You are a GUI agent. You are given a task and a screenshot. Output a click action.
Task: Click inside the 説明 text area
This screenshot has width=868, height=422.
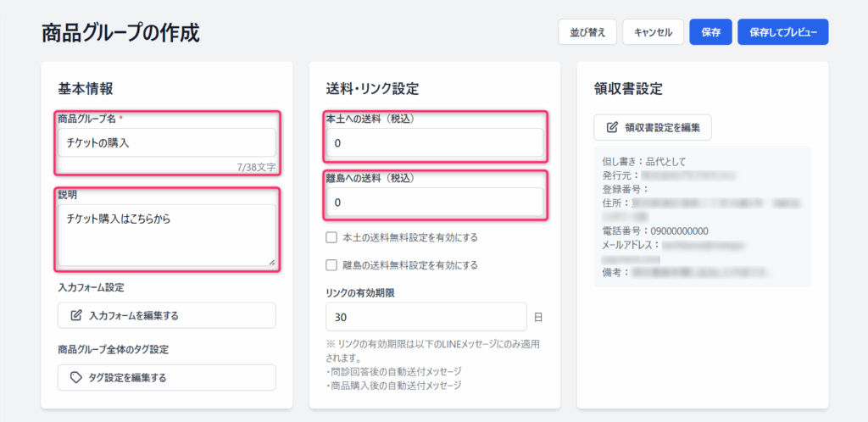pyautogui.click(x=167, y=235)
